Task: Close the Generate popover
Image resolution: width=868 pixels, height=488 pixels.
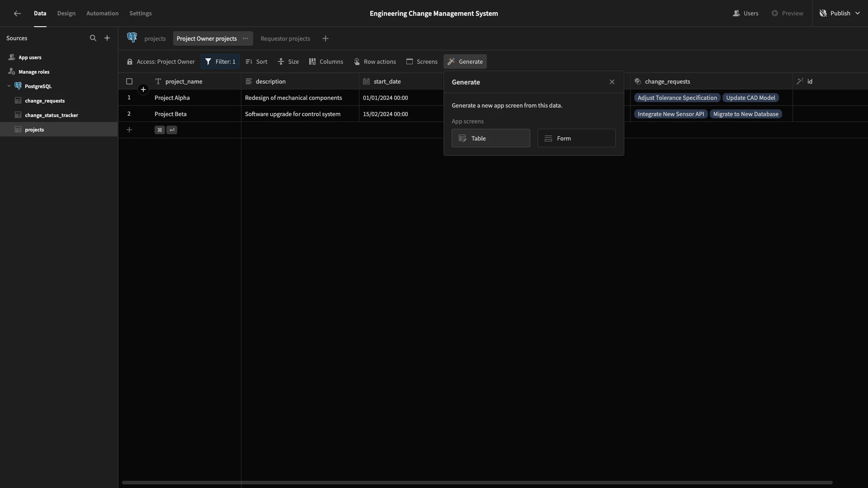Action: (x=612, y=82)
